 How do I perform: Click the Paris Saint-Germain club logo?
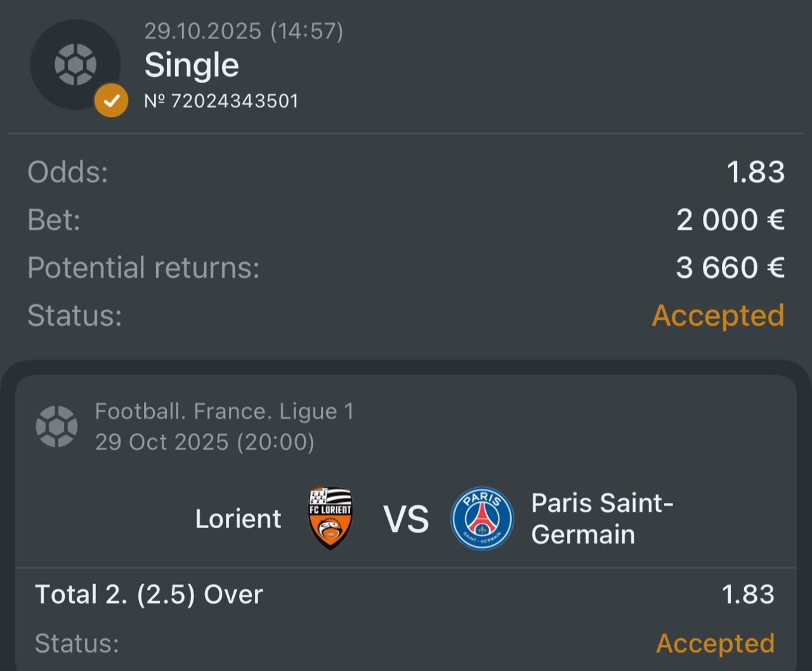482,518
